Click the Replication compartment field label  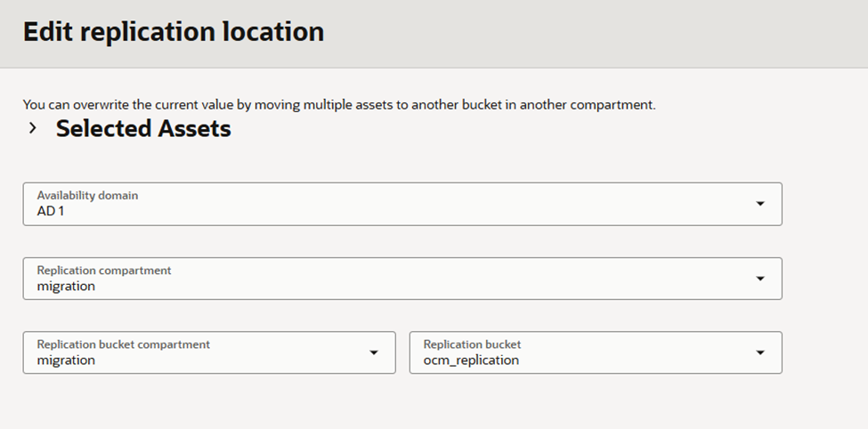pyautogui.click(x=103, y=270)
